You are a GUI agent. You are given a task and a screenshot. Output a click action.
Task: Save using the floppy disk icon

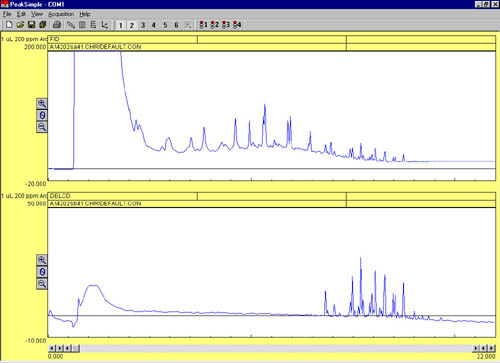coord(31,25)
